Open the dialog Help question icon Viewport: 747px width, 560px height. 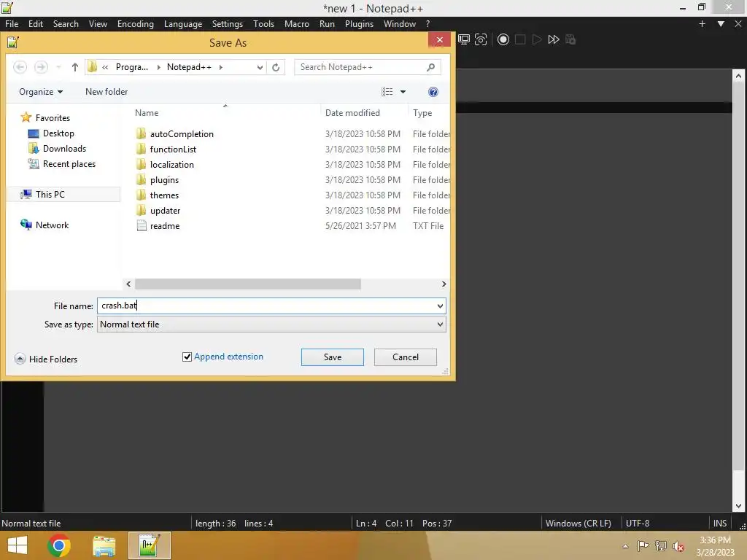[x=433, y=92]
